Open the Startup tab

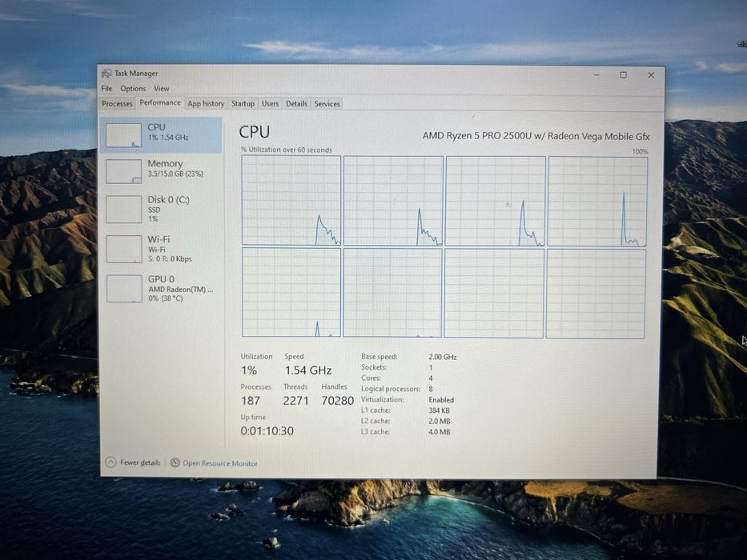pyautogui.click(x=243, y=104)
